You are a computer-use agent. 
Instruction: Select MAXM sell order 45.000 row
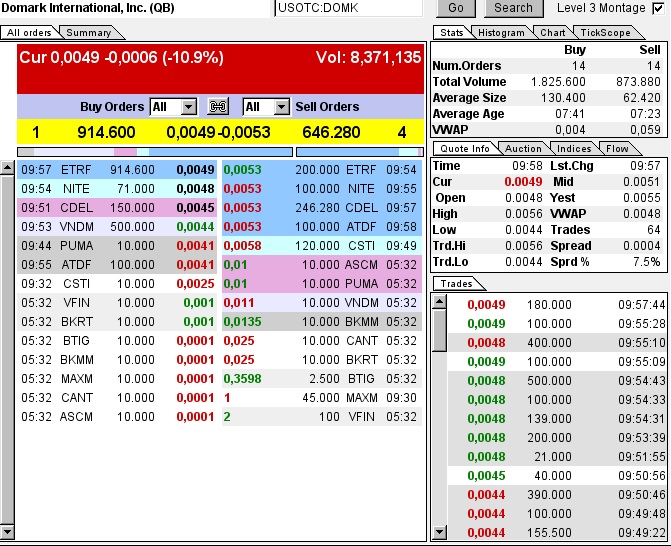coord(322,398)
